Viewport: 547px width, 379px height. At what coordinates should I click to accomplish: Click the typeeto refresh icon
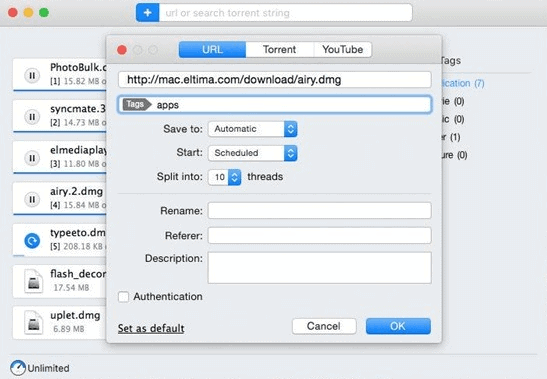(32, 241)
